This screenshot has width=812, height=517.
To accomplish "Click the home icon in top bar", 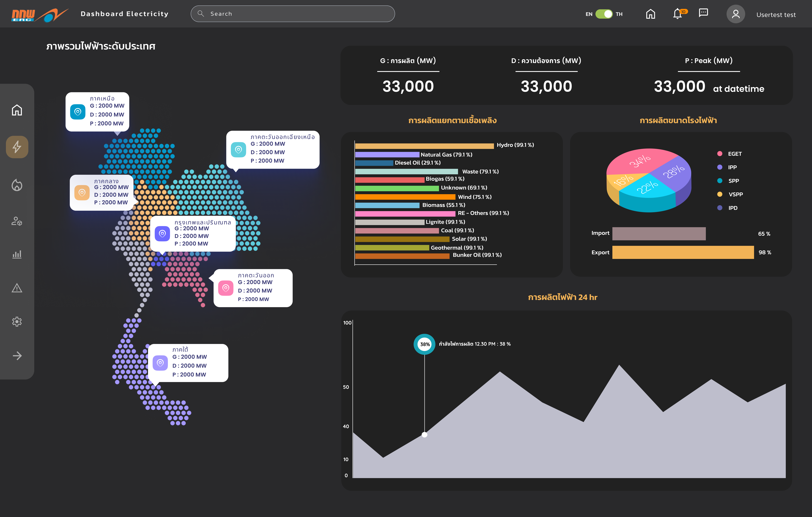I will point(650,14).
